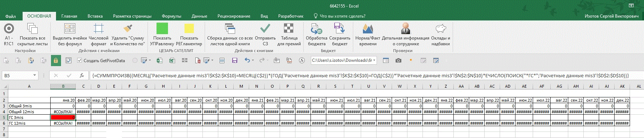
Task: Click Показать все скрытые листы button
Action: 33,34
